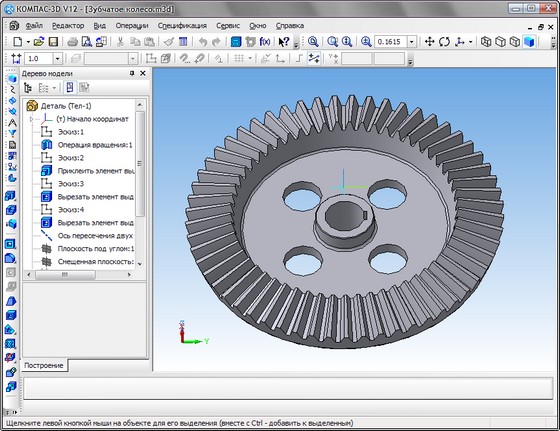Select Операция вращения:1 in model tree
The image size is (560, 431).
click(x=95, y=145)
